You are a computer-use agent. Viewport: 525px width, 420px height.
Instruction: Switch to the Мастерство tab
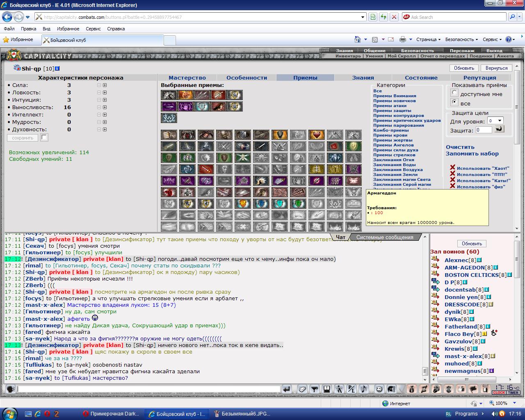(x=187, y=78)
